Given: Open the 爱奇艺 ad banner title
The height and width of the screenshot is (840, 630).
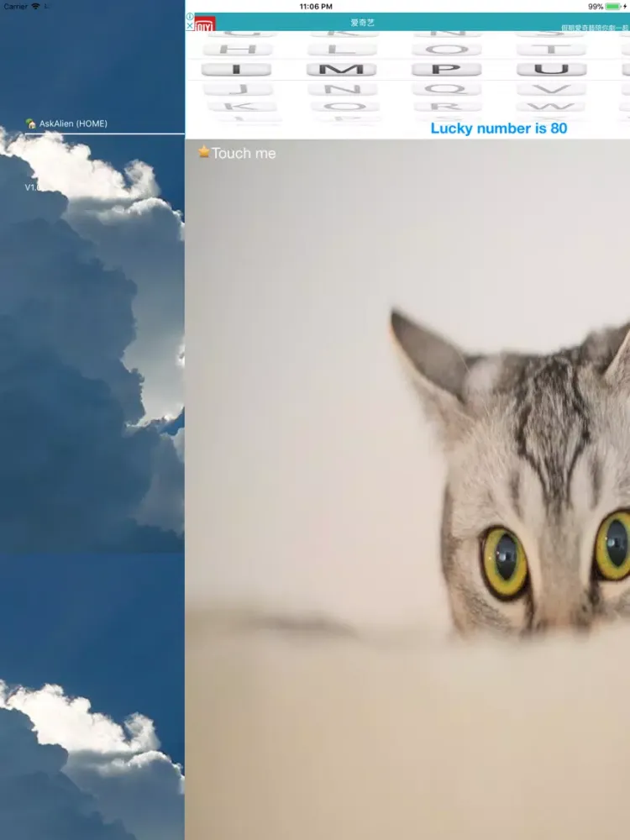Looking at the screenshot, I should (x=363, y=23).
